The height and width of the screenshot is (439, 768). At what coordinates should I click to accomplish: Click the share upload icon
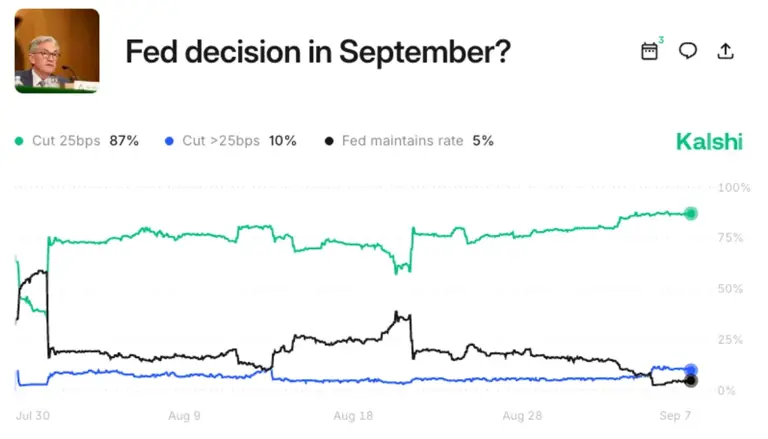pos(725,50)
